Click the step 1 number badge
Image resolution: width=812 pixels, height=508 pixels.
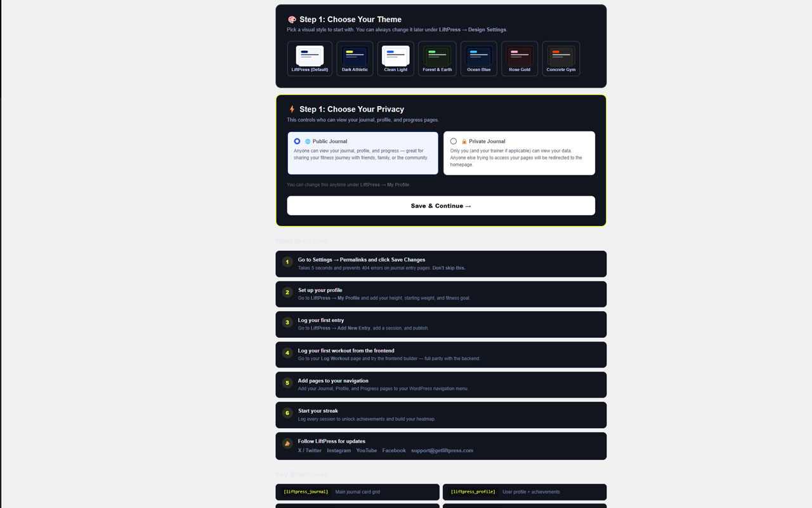[x=287, y=262]
